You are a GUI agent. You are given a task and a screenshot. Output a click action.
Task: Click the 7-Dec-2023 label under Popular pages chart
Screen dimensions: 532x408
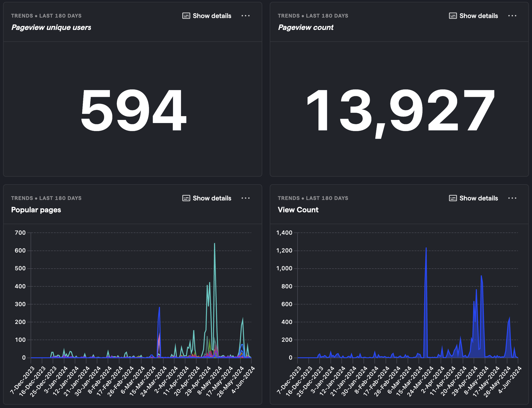23,380
